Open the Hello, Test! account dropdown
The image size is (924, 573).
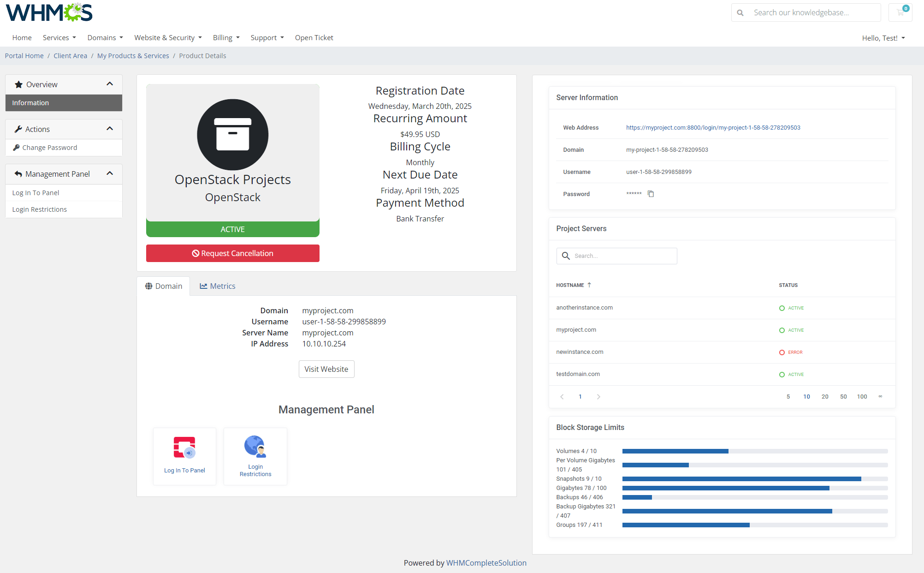pyautogui.click(x=883, y=38)
